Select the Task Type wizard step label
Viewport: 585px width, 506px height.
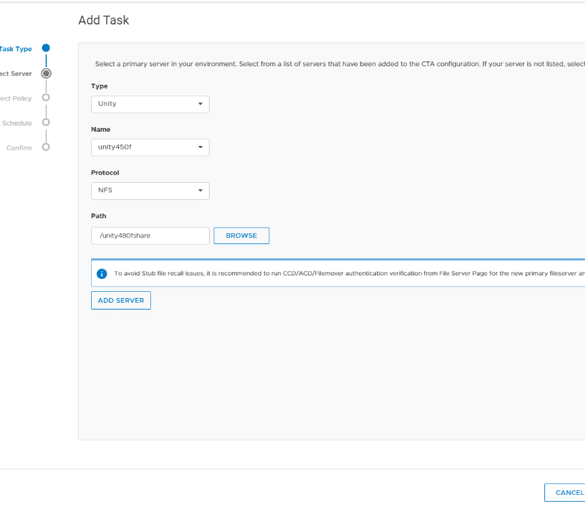16,49
